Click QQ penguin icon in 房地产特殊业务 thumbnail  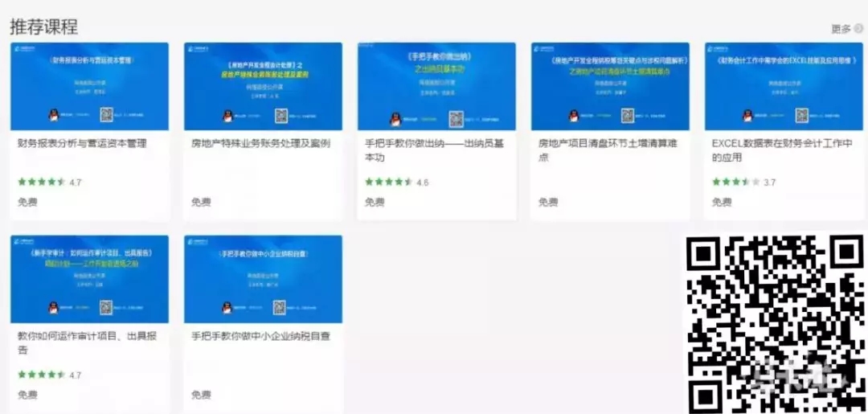click(227, 117)
